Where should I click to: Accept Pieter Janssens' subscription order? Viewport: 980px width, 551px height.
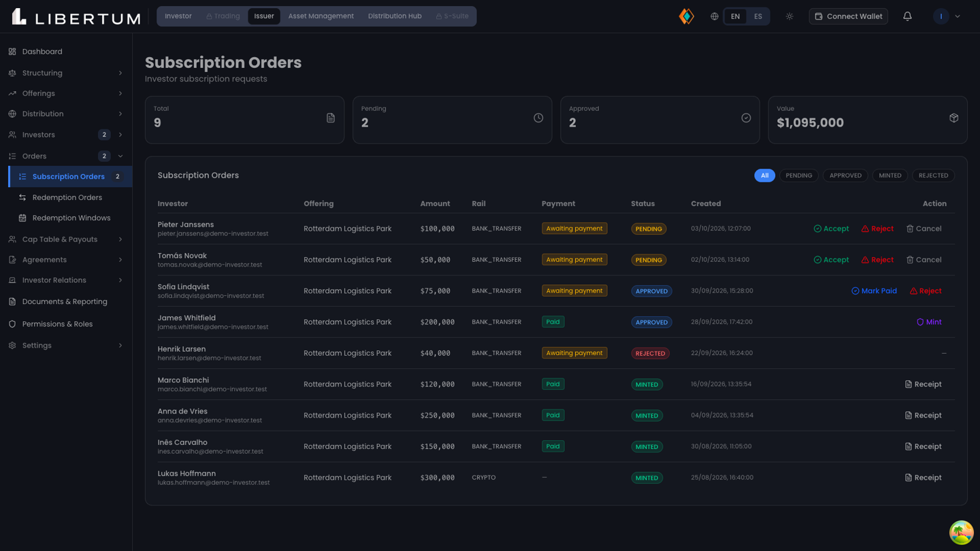[831, 229]
